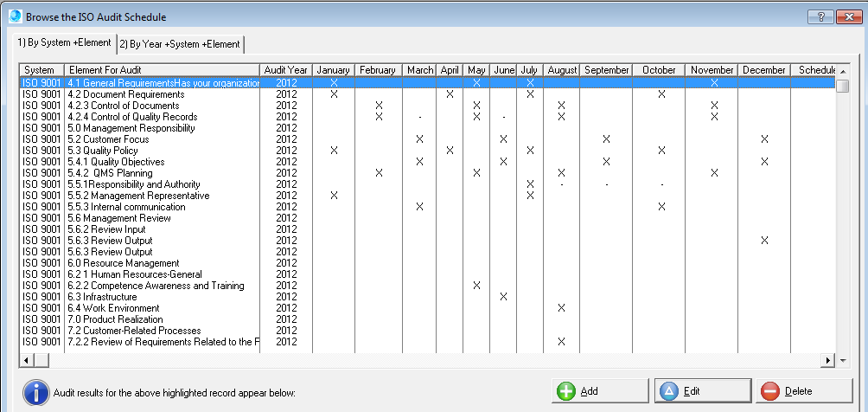Click the application icon in title bar

pyautogui.click(x=14, y=16)
